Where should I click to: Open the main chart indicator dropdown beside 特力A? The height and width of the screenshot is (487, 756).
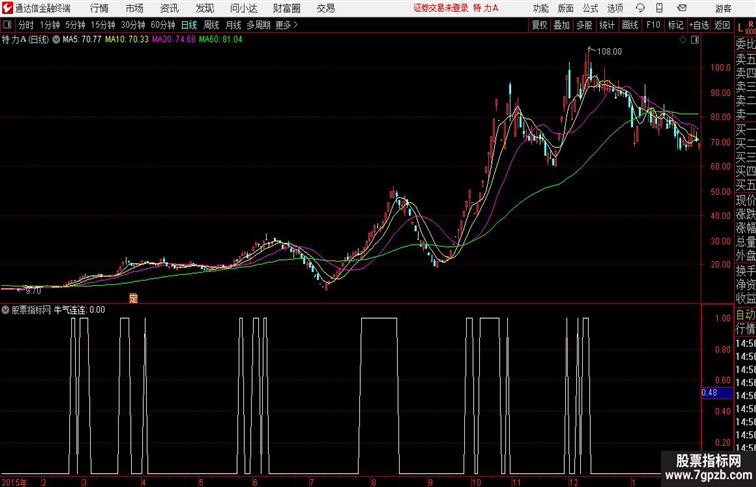click(56, 40)
